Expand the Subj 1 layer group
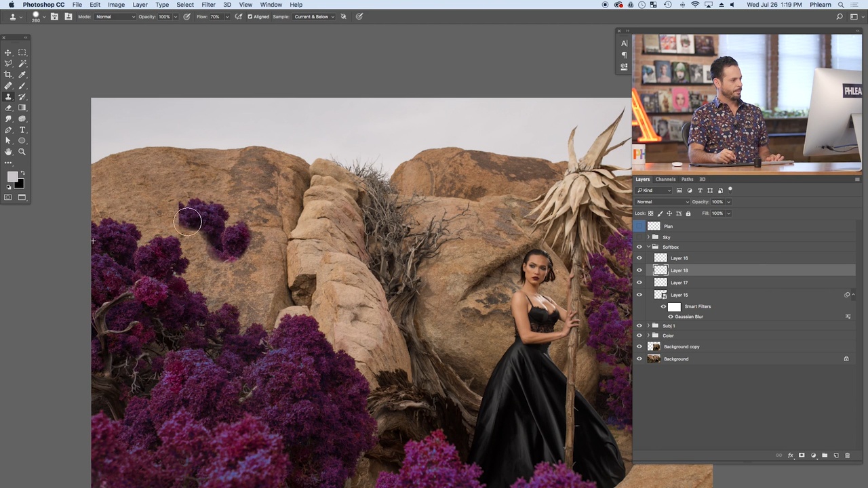Image resolution: width=868 pixels, height=488 pixels. (648, 326)
